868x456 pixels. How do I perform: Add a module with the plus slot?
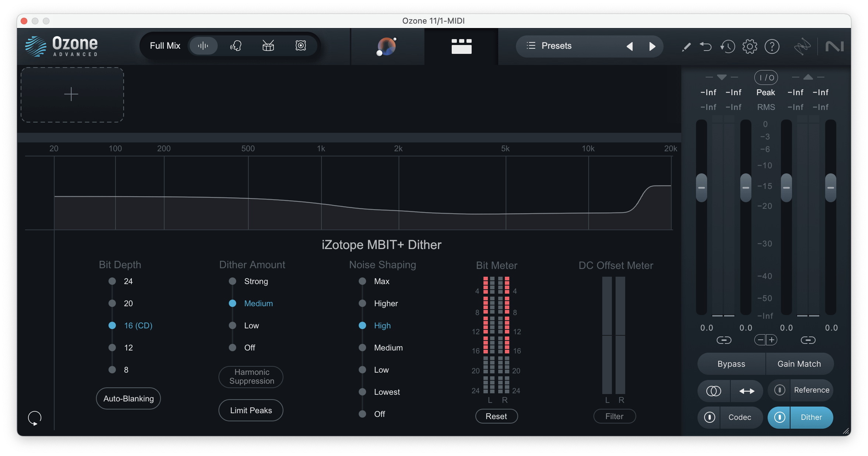[72, 94]
